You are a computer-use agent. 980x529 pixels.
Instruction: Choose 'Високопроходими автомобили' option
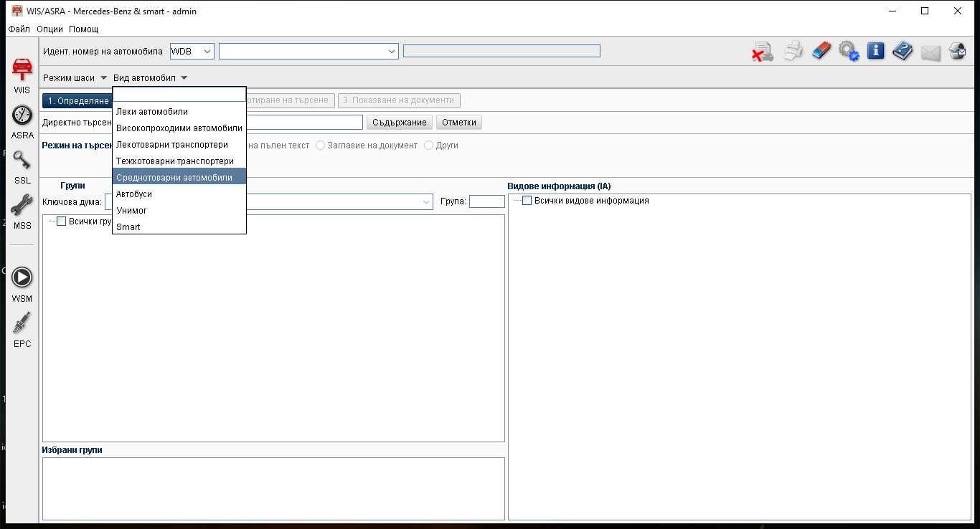179,128
